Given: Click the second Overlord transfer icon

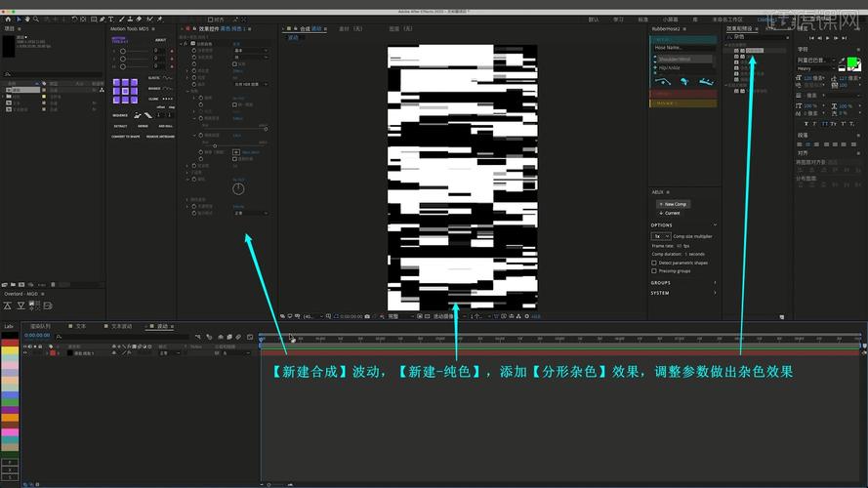Looking at the screenshot, I should [21, 305].
